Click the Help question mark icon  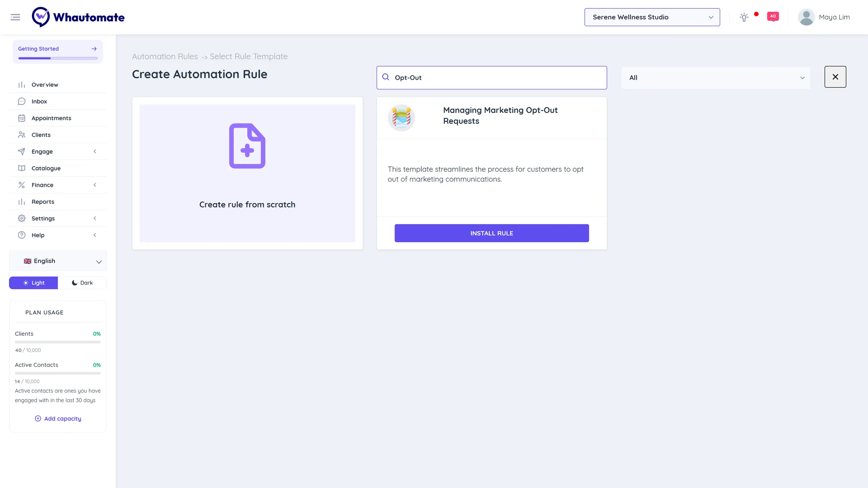22,235
